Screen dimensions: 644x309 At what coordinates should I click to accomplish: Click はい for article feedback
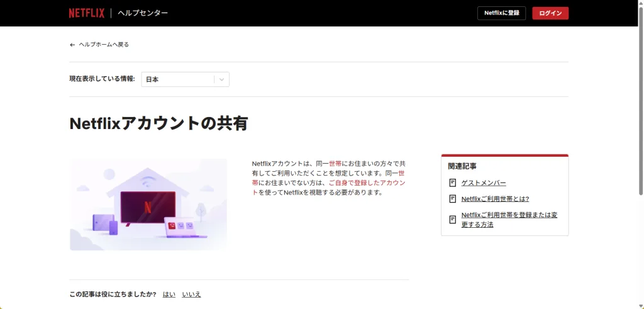[x=169, y=294]
